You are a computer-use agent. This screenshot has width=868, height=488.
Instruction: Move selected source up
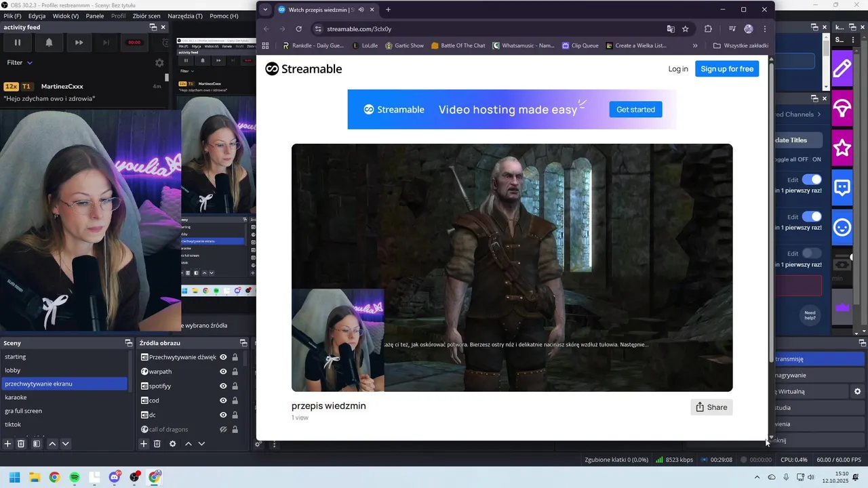(x=189, y=444)
